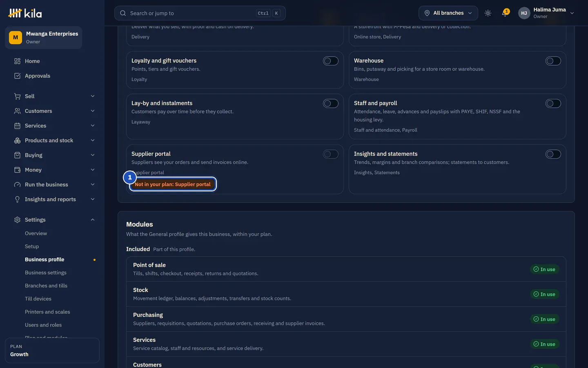Click the Money wallet icon
Image resolution: width=588 pixels, height=368 pixels.
click(x=17, y=170)
